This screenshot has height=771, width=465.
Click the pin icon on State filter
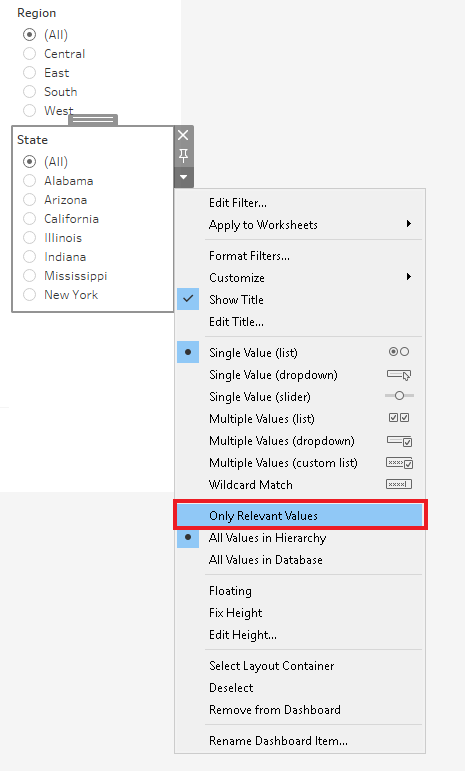(x=183, y=156)
